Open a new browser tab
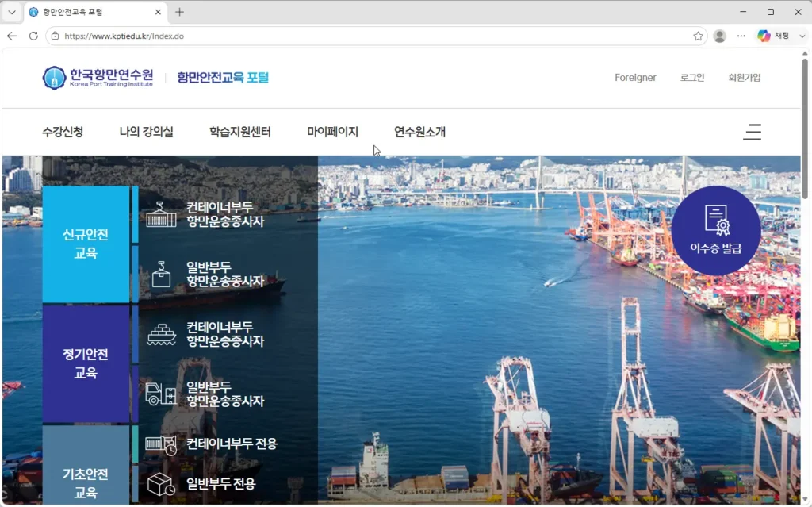This screenshot has height=507, width=812. pos(179,12)
